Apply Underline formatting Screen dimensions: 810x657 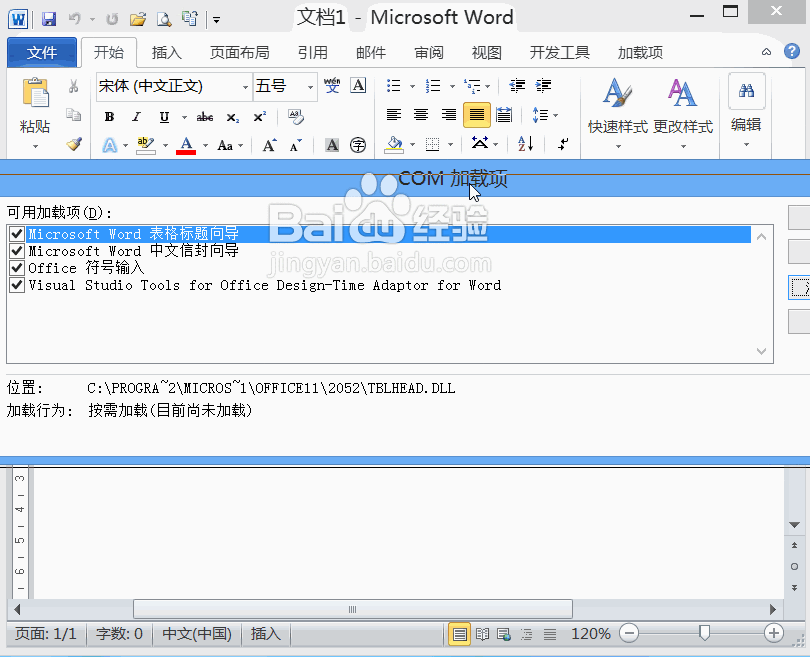[x=164, y=117]
